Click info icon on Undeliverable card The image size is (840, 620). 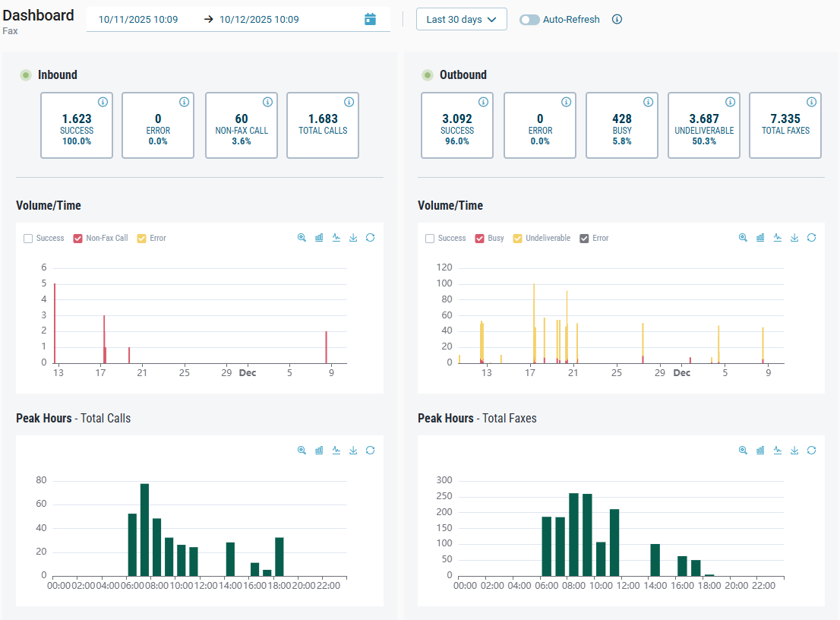coord(730,102)
